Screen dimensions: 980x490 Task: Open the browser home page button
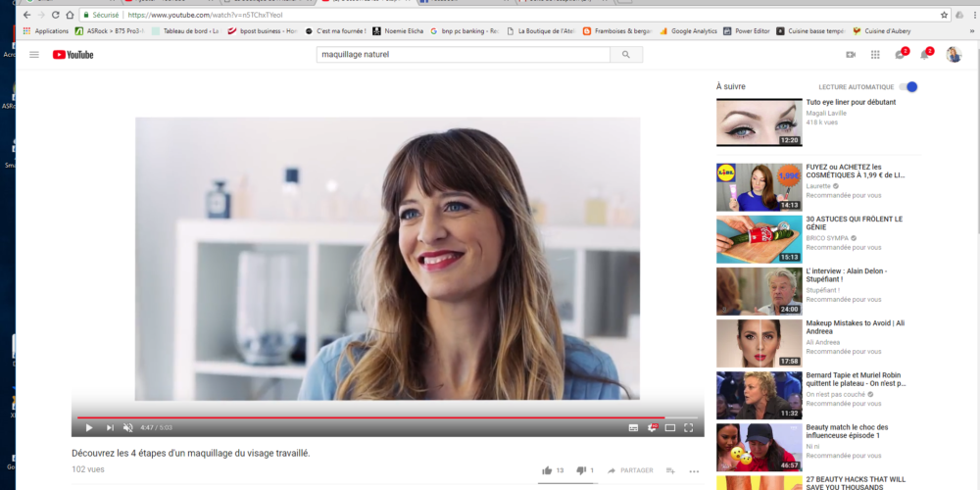[x=70, y=15]
